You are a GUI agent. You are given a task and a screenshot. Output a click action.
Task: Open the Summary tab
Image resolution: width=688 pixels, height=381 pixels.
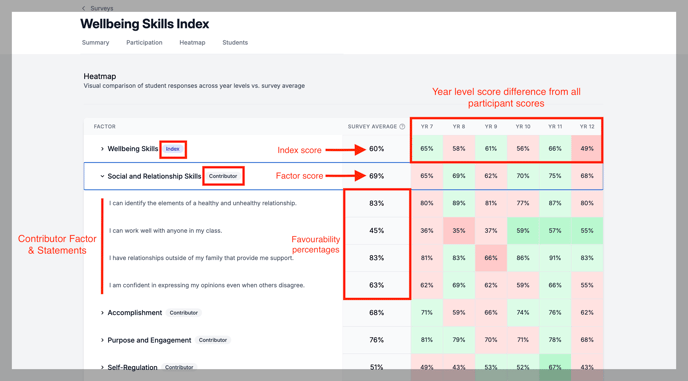point(95,43)
